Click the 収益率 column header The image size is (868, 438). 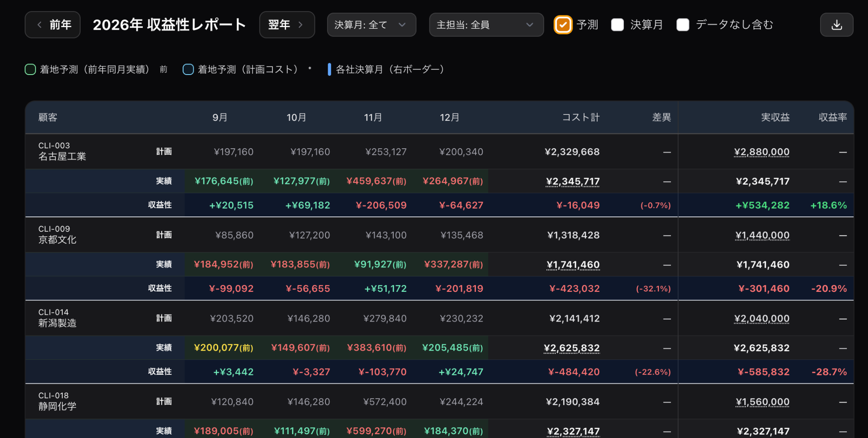click(x=832, y=117)
